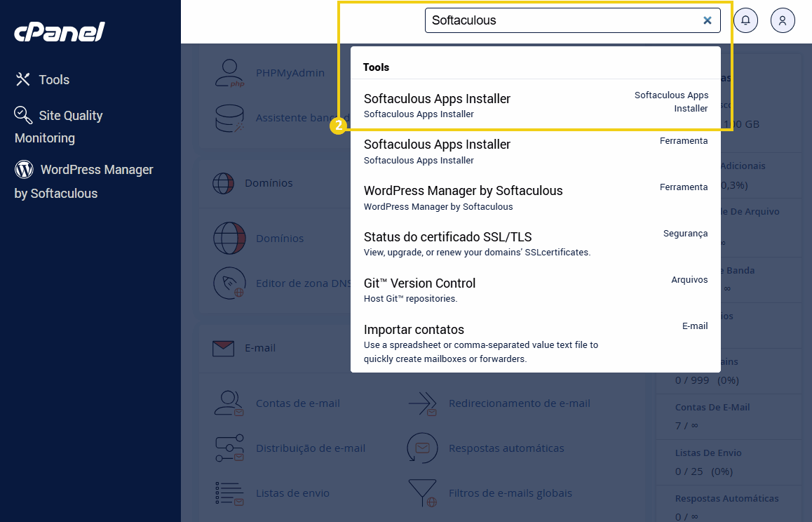Open Contas de e-mail link
Screen dimensions: 812x522
point(298,403)
